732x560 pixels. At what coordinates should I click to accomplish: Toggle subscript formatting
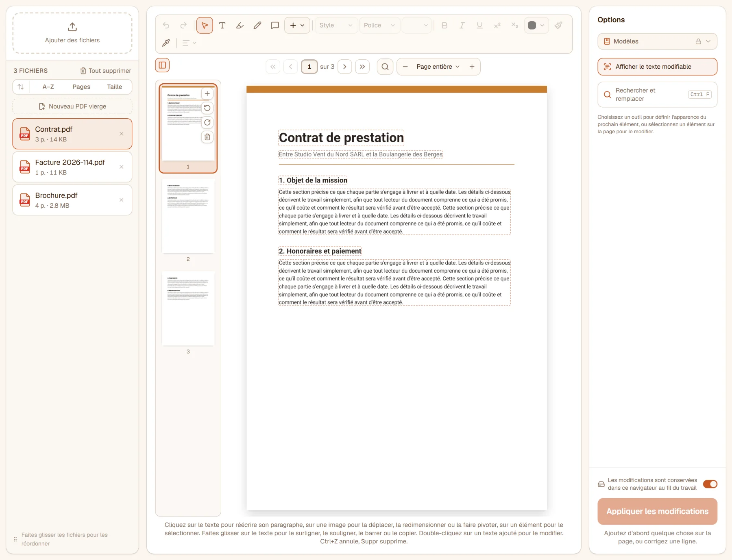click(x=515, y=25)
